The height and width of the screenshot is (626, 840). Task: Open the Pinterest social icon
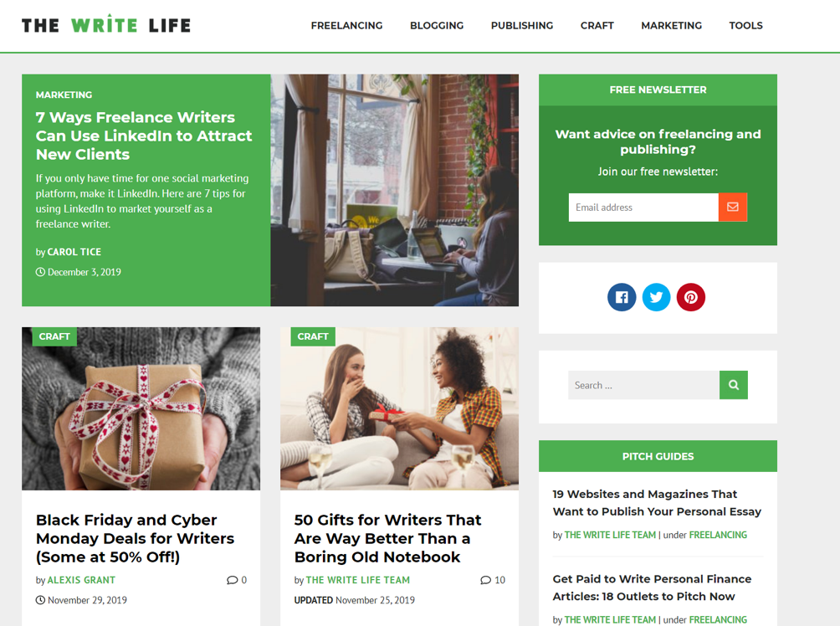point(691,297)
